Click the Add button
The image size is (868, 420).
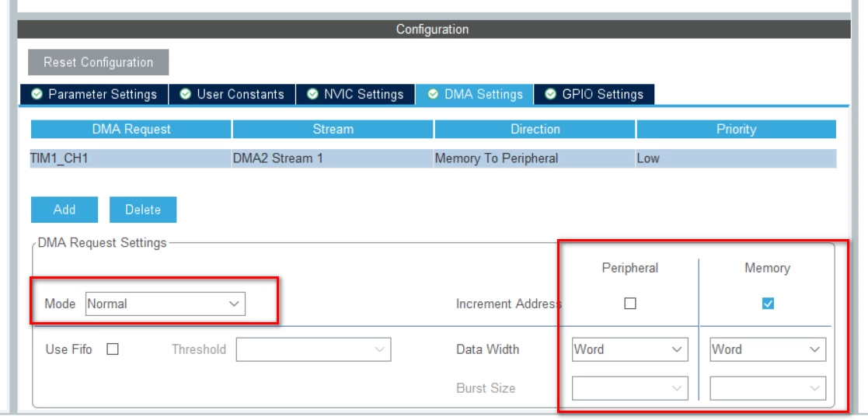(64, 210)
